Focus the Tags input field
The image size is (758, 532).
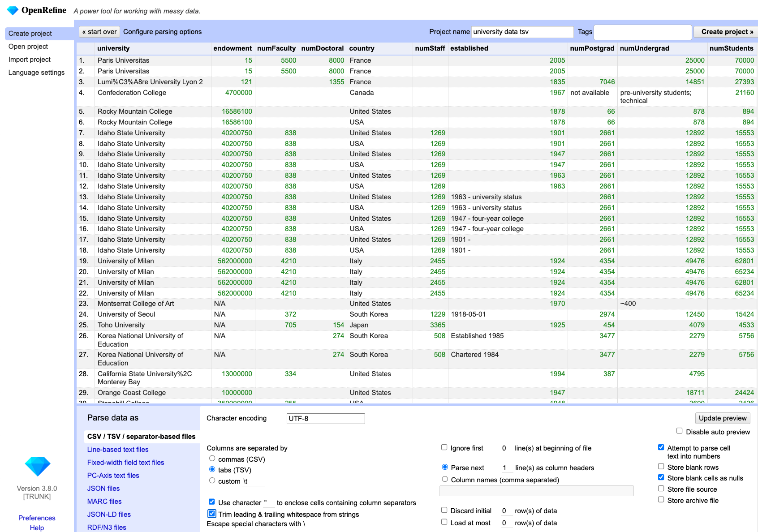[x=642, y=32]
